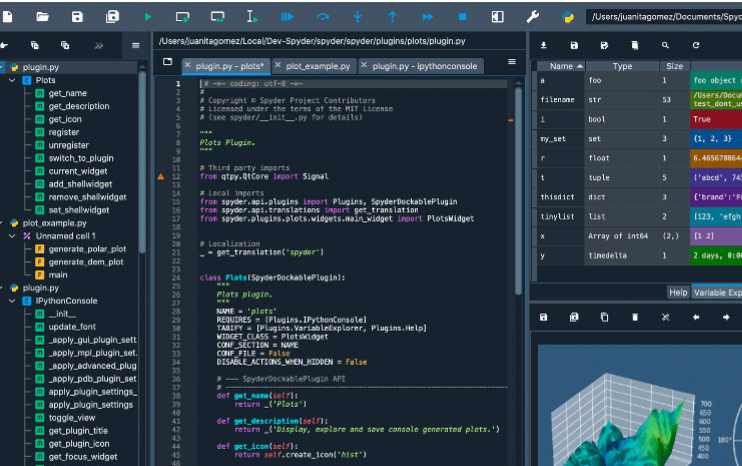Viewport: 742px width, 466px height.
Task: Switch to the plot_example.py editor tab
Action: pyautogui.click(x=315, y=66)
